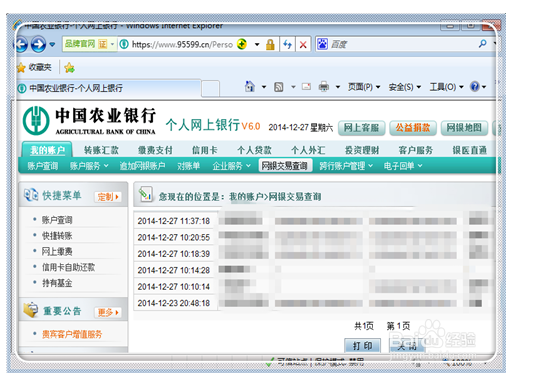Select the 个人外汇 main tab
Image resolution: width=533 pixels, height=381 pixels.
click(x=308, y=150)
